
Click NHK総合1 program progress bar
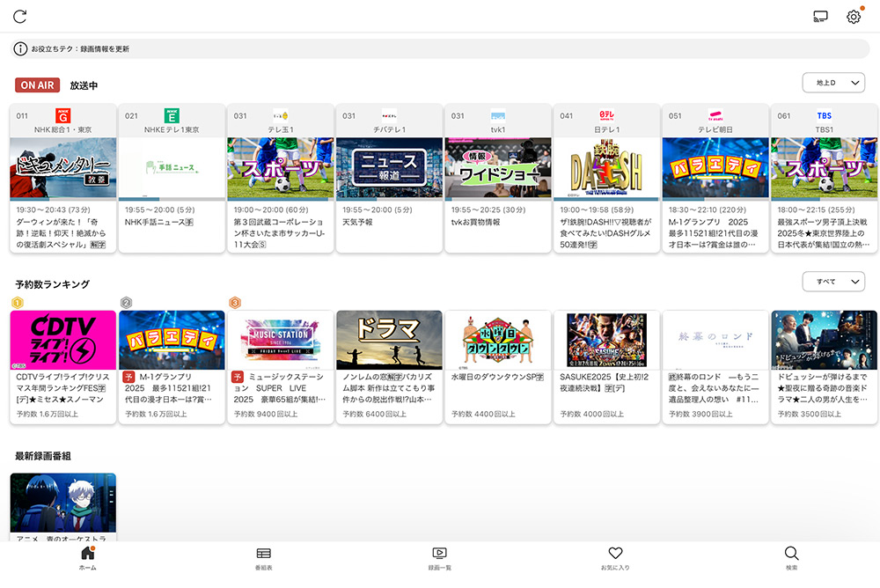62,199
